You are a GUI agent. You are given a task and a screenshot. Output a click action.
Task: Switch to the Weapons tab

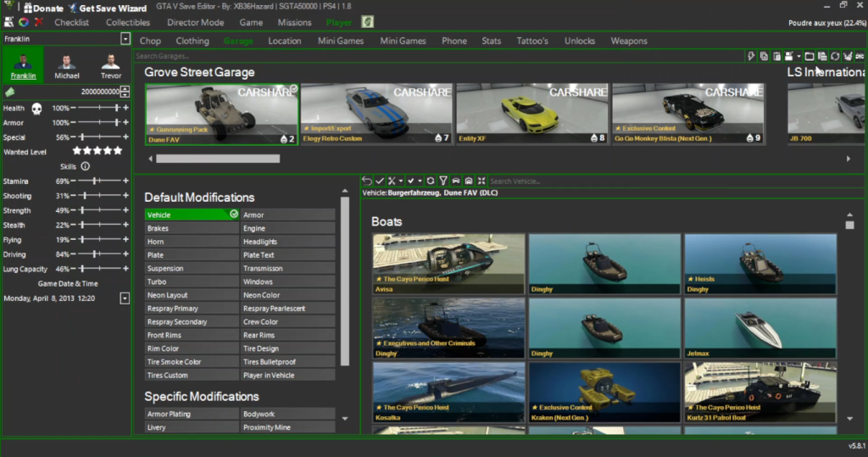(x=629, y=41)
